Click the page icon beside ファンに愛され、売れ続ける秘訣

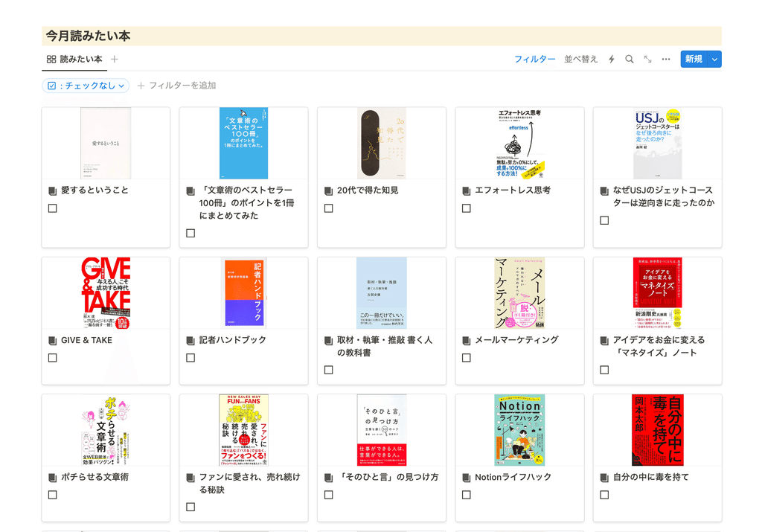(x=190, y=478)
